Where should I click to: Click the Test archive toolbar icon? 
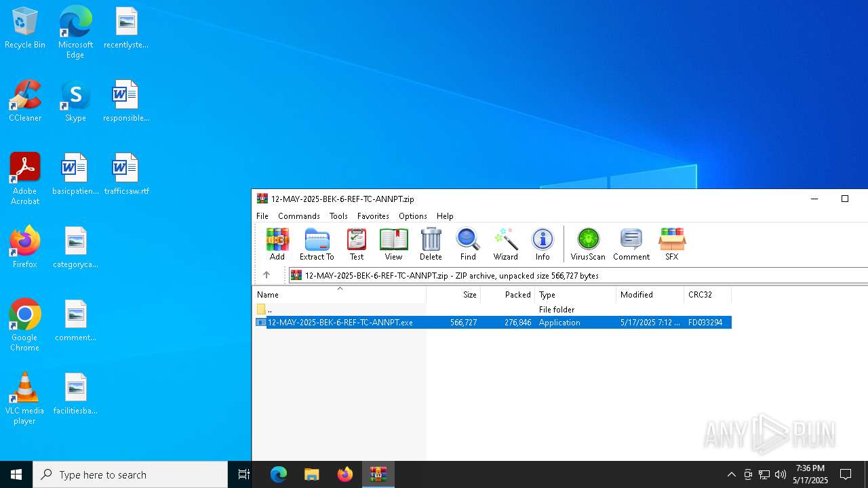point(357,244)
